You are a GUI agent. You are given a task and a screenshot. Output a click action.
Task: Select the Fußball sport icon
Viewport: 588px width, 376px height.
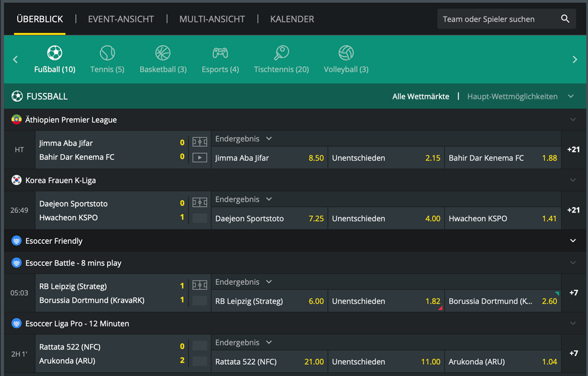coord(55,53)
